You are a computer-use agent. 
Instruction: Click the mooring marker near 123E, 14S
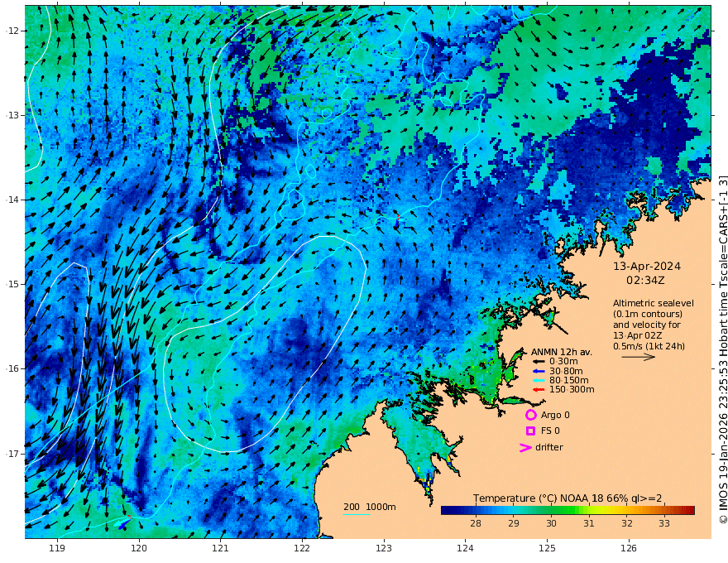(397, 222)
